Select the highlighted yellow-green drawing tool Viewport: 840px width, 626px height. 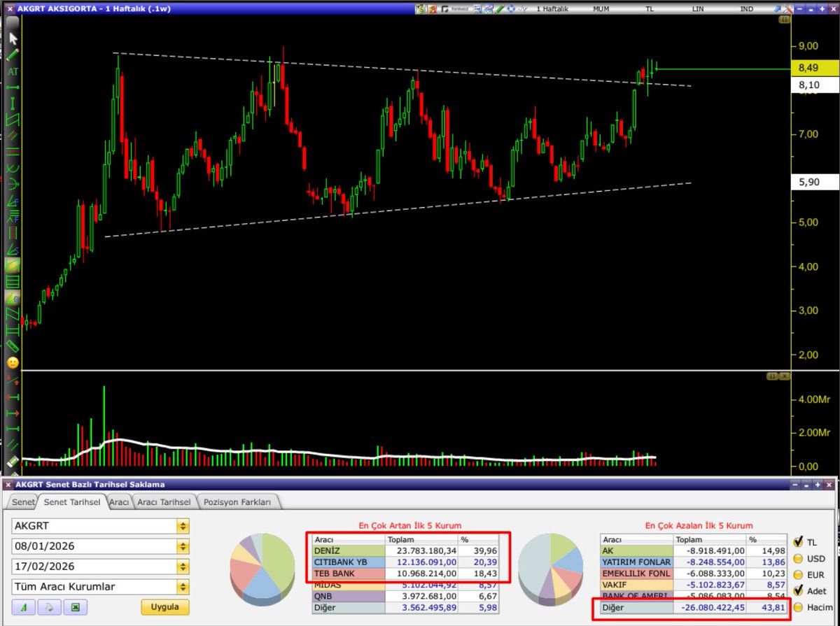(x=13, y=266)
